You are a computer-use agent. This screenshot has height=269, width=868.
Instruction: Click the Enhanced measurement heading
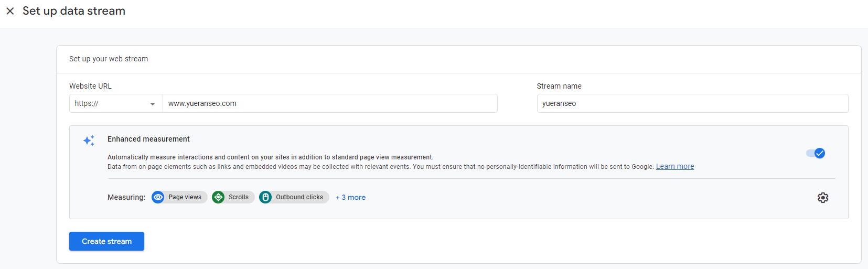pyautogui.click(x=148, y=139)
